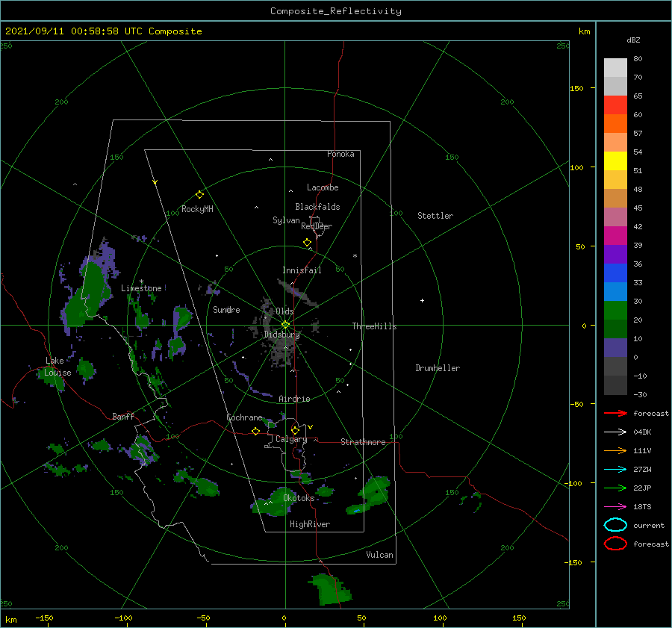
Task: Click the ThreeHills label
Action: coord(374,326)
